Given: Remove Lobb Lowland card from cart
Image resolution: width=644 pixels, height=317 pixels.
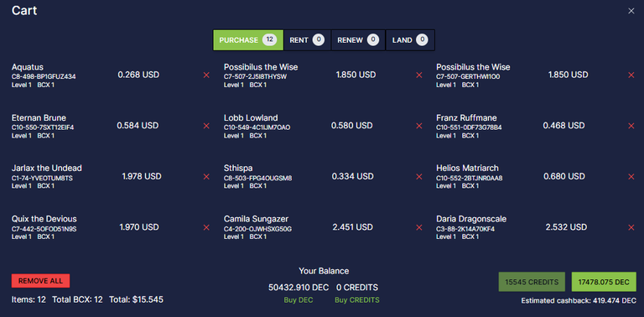Looking at the screenshot, I should tap(419, 126).
